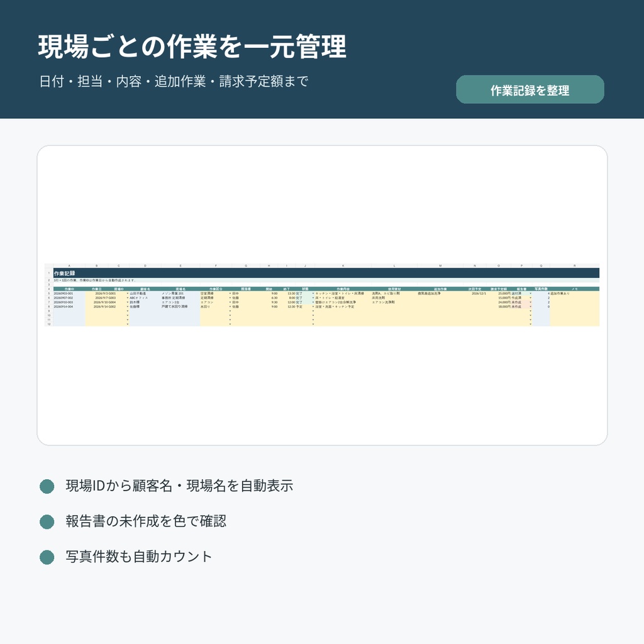The image size is (644, 644).
Task: Open the 現場ID dropdown in the 2026/9/3 row
Action: pyautogui.click(x=128, y=293)
